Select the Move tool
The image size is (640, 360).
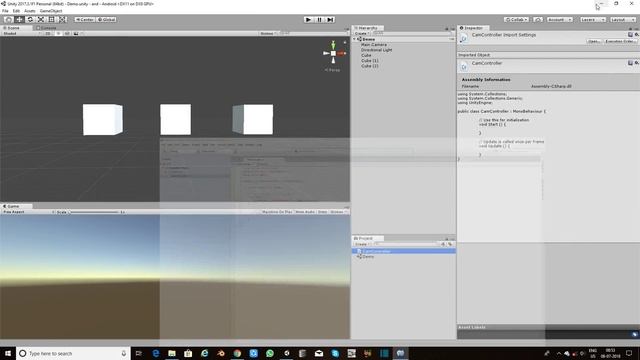pyautogui.click(x=19, y=20)
